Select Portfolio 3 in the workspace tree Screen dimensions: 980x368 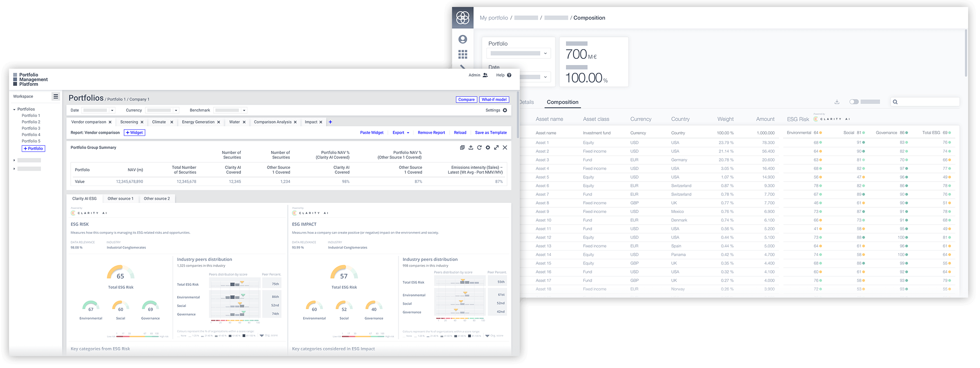pos(31,128)
